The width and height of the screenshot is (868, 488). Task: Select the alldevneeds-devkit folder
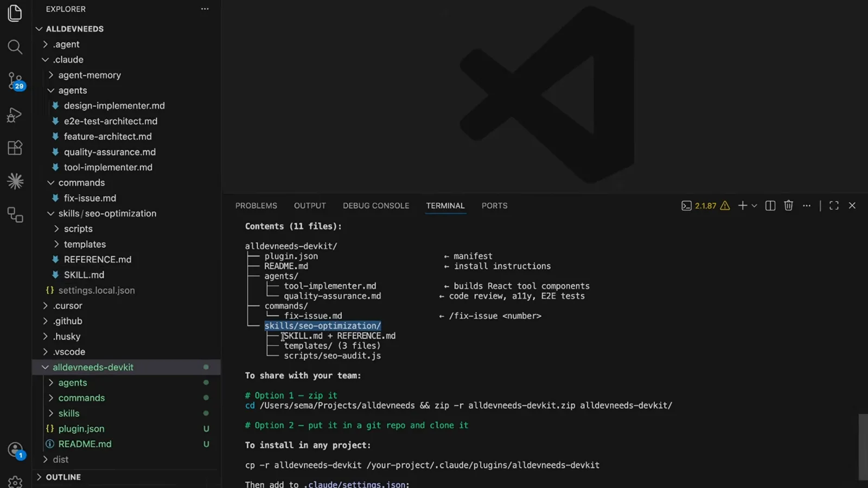coord(126,368)
